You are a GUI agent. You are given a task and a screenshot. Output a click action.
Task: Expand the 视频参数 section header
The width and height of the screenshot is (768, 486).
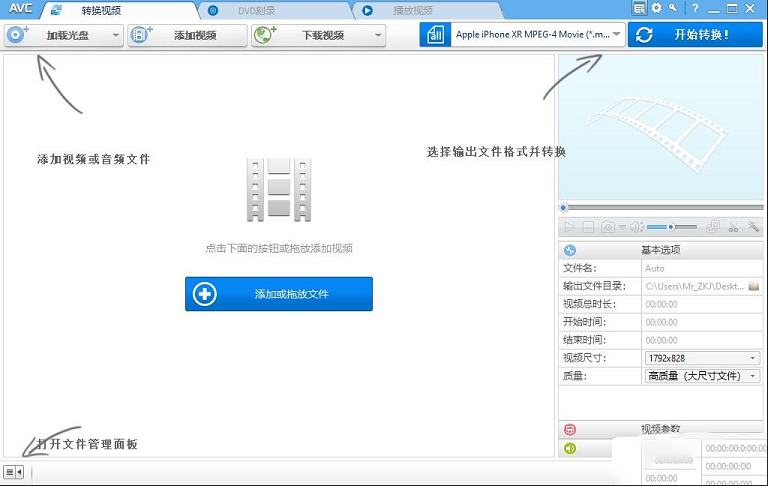coord(661,429)
